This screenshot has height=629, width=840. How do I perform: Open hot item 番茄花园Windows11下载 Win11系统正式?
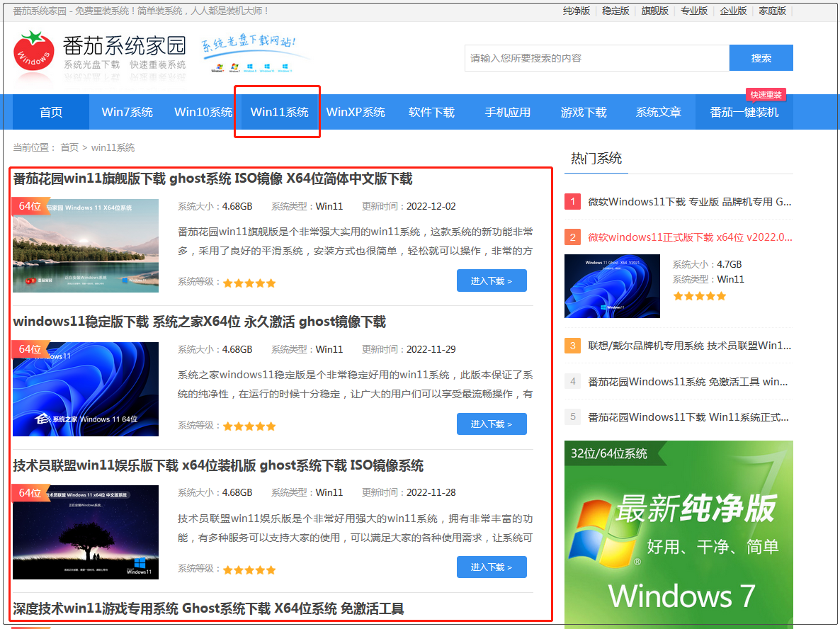688,417
